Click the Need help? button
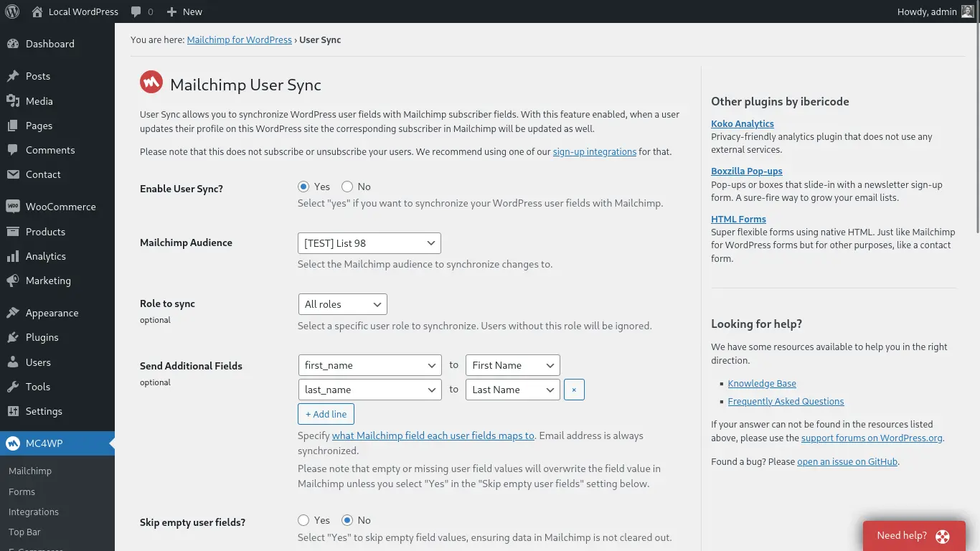The image size is (980, 551). click(x=914, y=536)
